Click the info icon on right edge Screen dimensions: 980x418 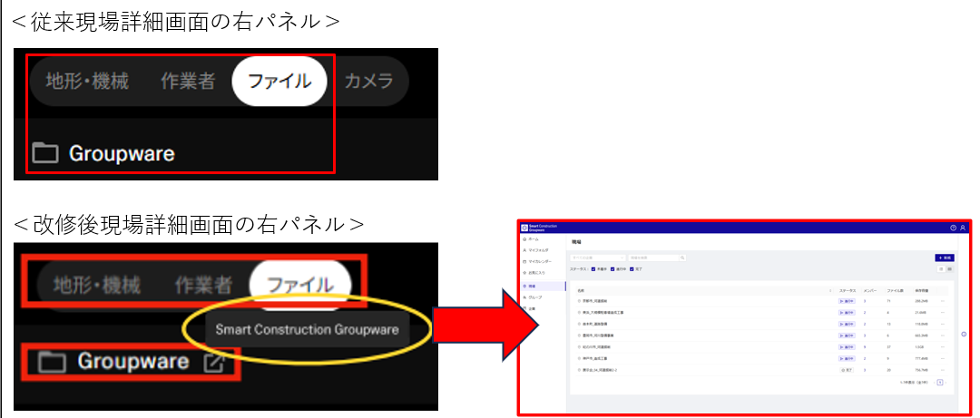click(964, 334)
